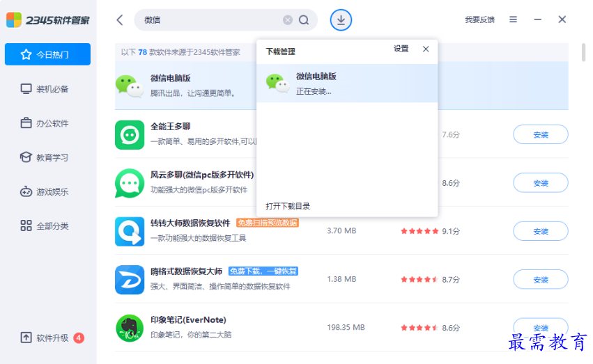Screen dimensions: 593x364
Task: Click the 8.7分 star rating
Action: [x=431, y=279]
